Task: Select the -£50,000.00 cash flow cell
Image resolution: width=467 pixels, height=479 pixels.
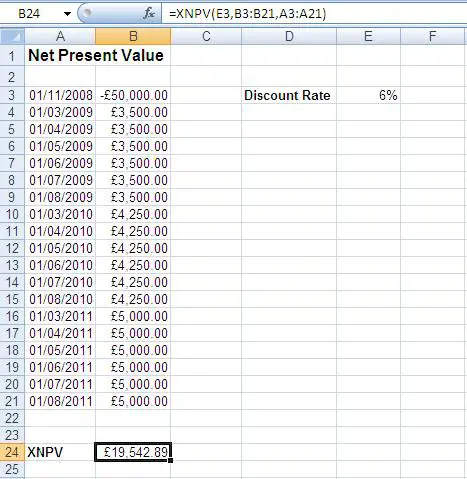Action: tap(133, 95)
